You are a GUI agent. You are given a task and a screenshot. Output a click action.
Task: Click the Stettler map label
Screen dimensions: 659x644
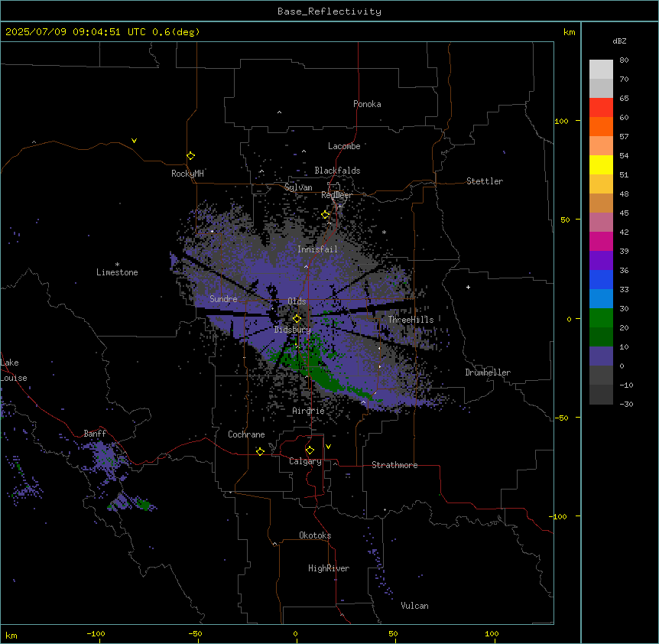[485, 181]
